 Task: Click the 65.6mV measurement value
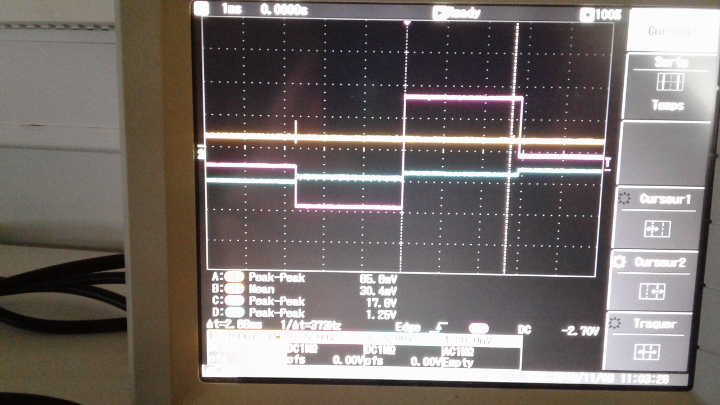(x=378, y=279)
